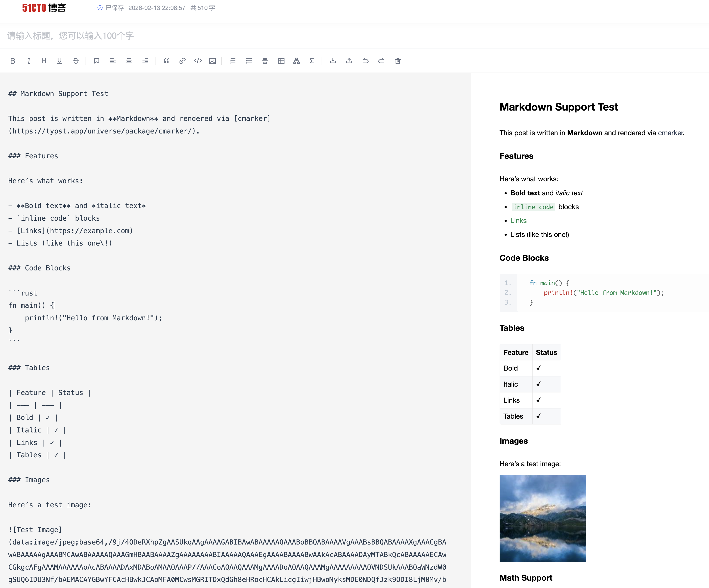Insert a heading with the H icon

click(44, 61)
